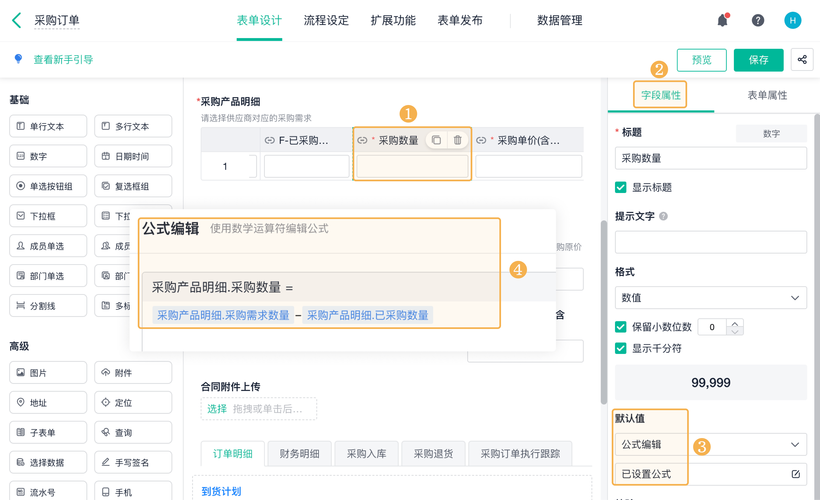Click the 预览 button
This screenshot has height=500, width=820.
tap(702, 60)
